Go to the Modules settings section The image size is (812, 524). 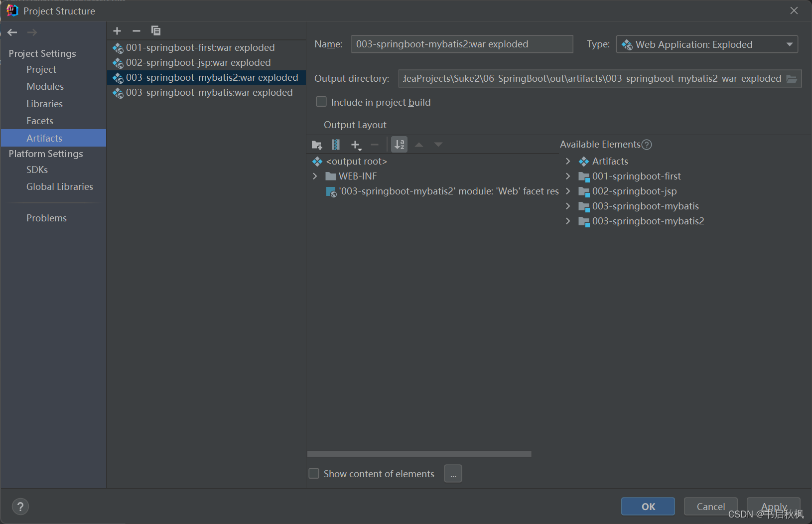point(45,86)
